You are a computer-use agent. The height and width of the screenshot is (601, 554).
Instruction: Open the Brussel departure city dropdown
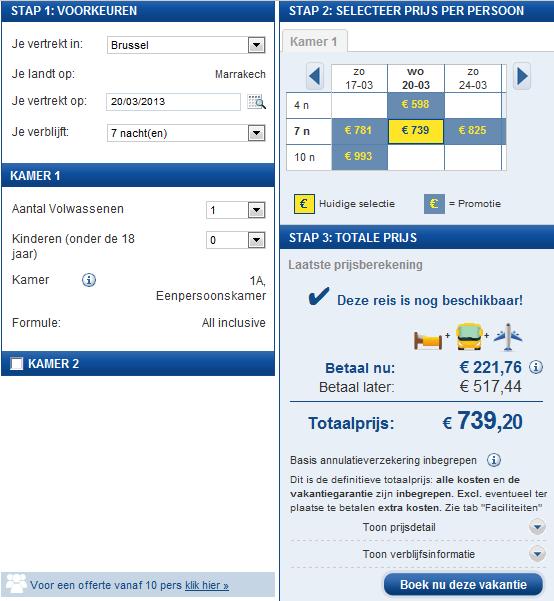(186, 45)
